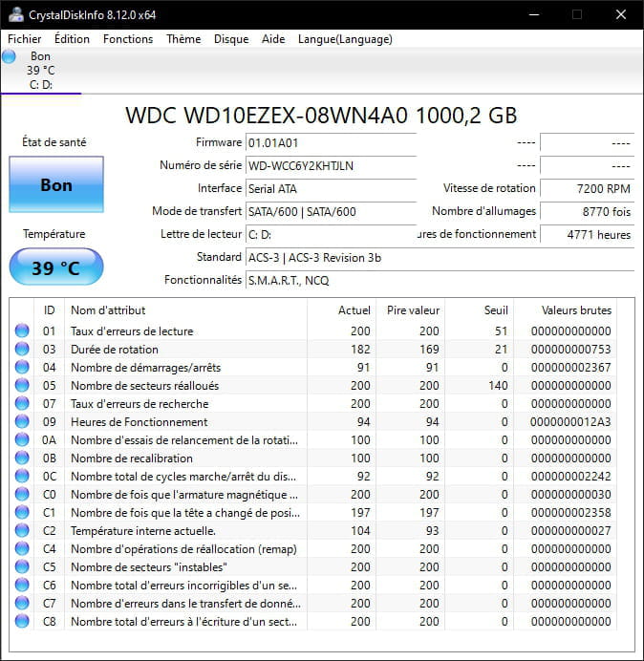Click status orb for C2 Température interne
The height and width of the screenshot is (661, 644).
click(x=22, y=530)
